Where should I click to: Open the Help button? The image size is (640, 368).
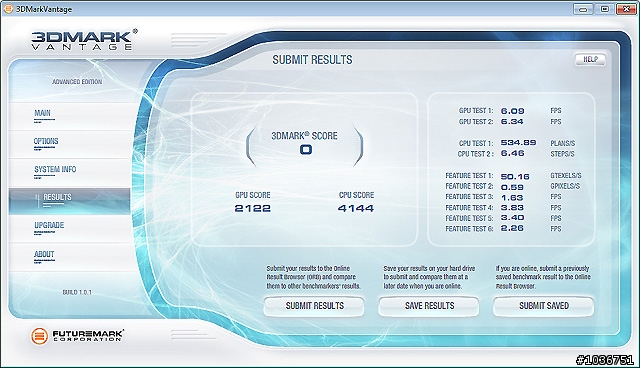(590, 60)
